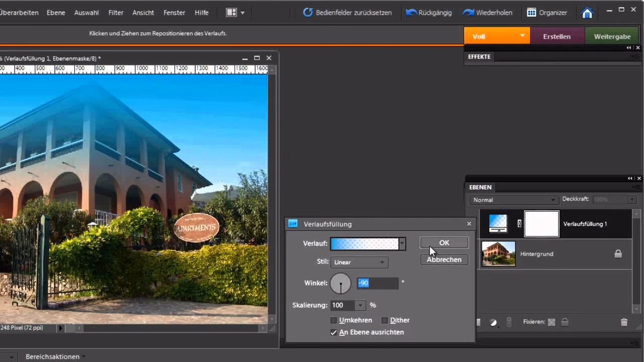Click the home icon in the top bar
The image size is (644, 362).
point(587,13)
